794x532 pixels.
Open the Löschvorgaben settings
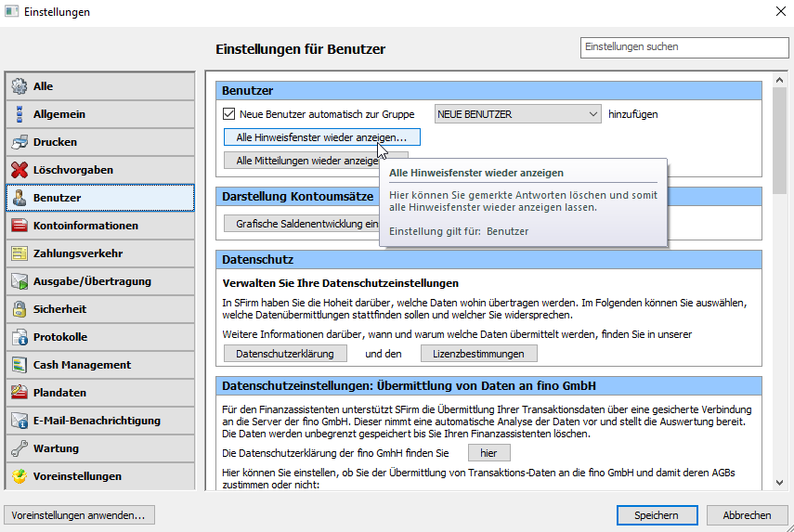pos(100,170)
